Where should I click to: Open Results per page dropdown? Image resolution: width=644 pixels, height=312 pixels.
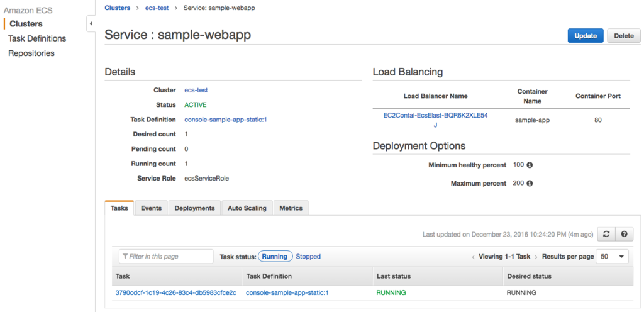[x=612, y=257]
